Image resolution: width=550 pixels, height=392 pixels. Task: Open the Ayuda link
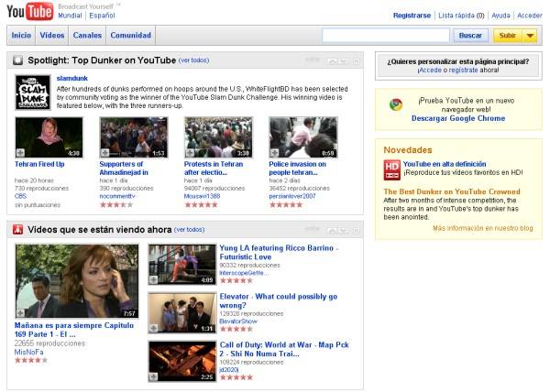coord(500,16)
